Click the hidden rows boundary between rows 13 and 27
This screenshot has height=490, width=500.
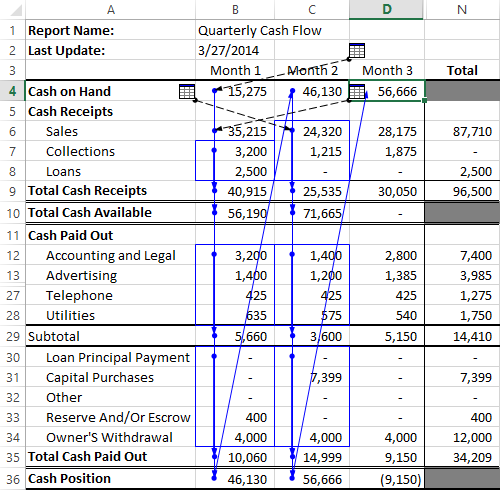[x=13, y=285]
